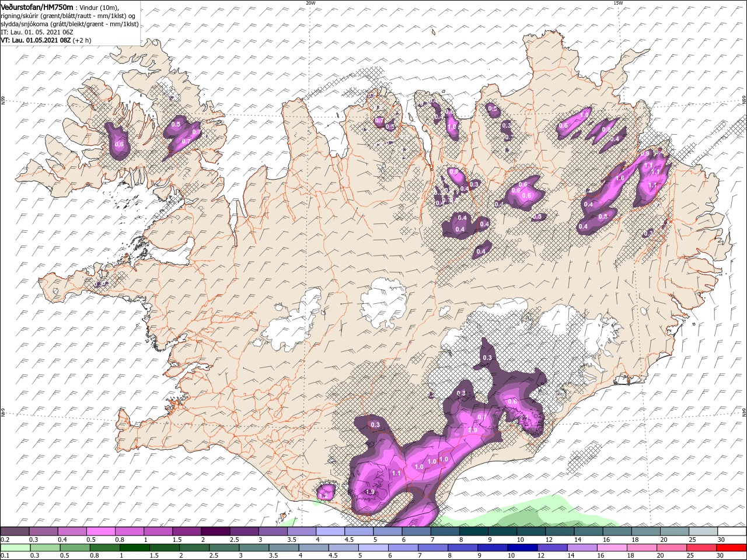
Task: Click the 0.2 label on the snow legend
Action: click(5, 540)
